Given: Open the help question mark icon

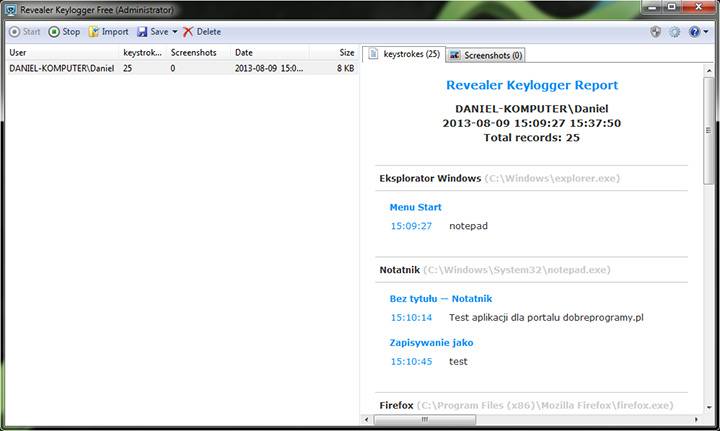Looking at the screenshot, I should 694,32.
